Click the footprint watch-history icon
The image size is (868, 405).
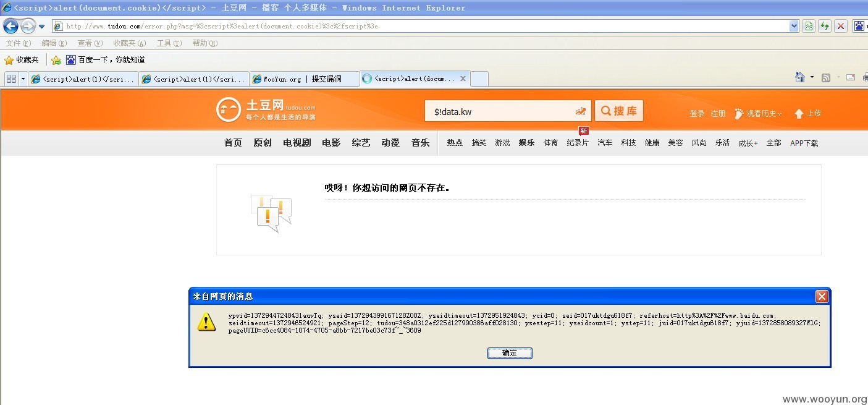(739, 114)
